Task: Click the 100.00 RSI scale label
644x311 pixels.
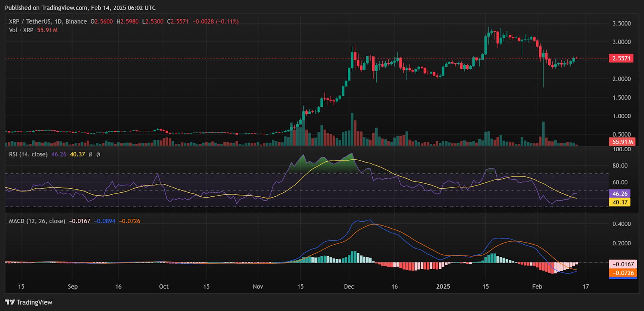Action: [621, 149]
